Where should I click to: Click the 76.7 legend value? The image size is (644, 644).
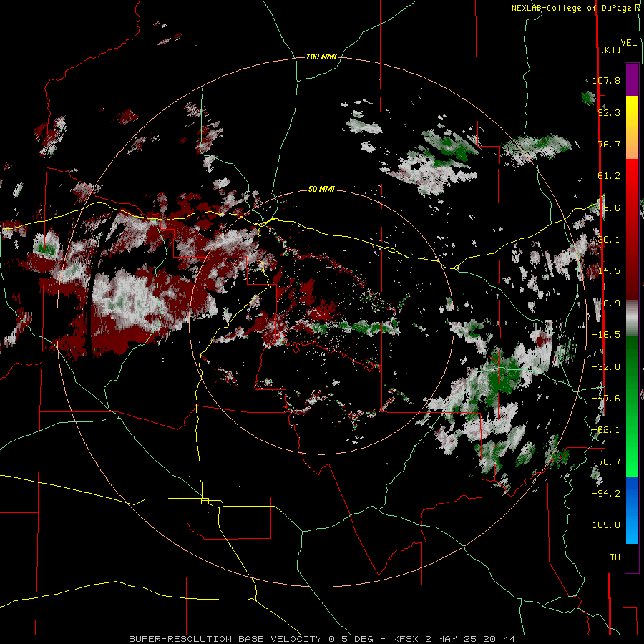[x=609, y=144]
